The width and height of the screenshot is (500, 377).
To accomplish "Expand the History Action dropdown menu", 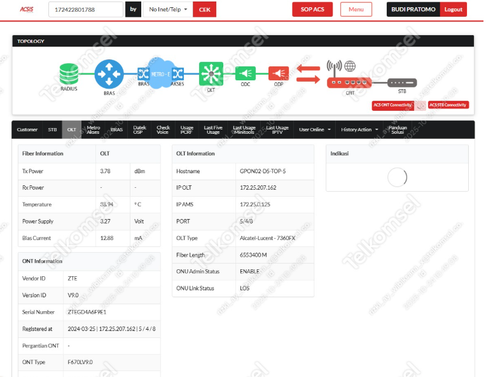I will [359, 129].
